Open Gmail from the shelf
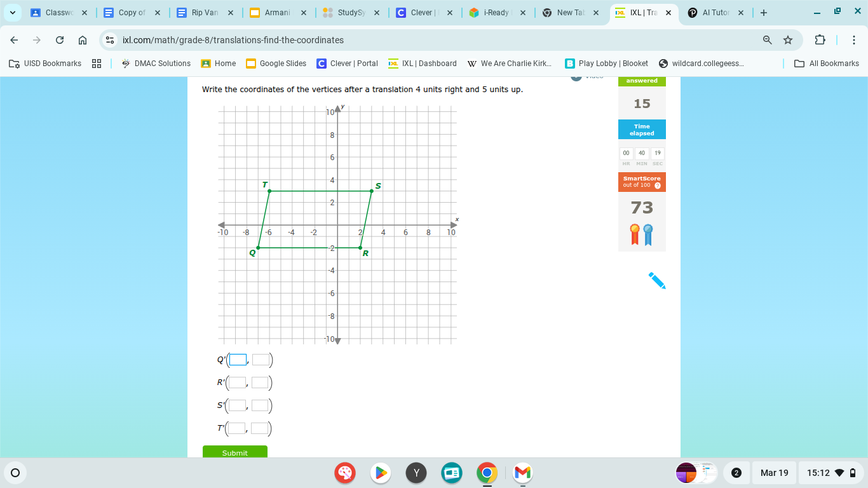The image size is (868, 488). (x=522, y=473)
